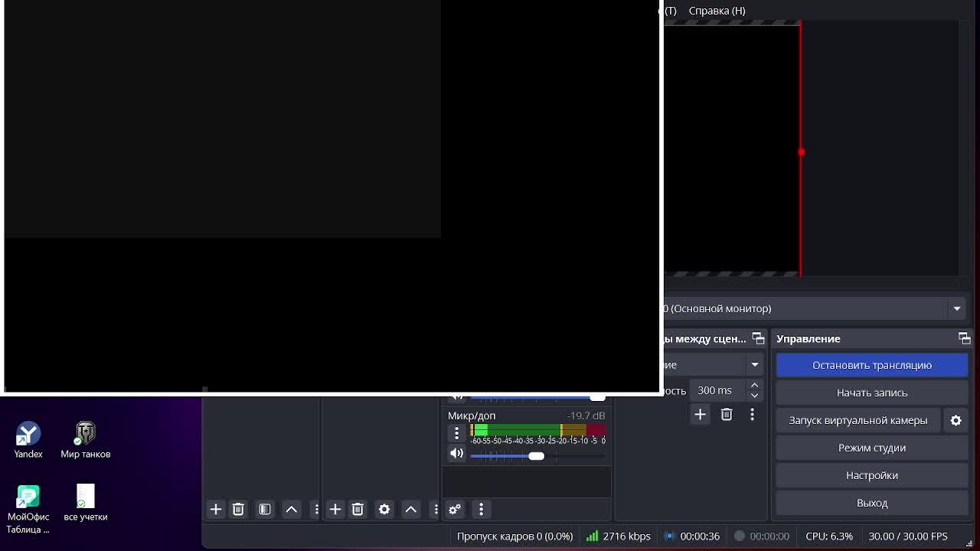Open scene filters icon in Scenes panel
The width and height of the screenshot is (980, 551).
(x=265, y=510)
